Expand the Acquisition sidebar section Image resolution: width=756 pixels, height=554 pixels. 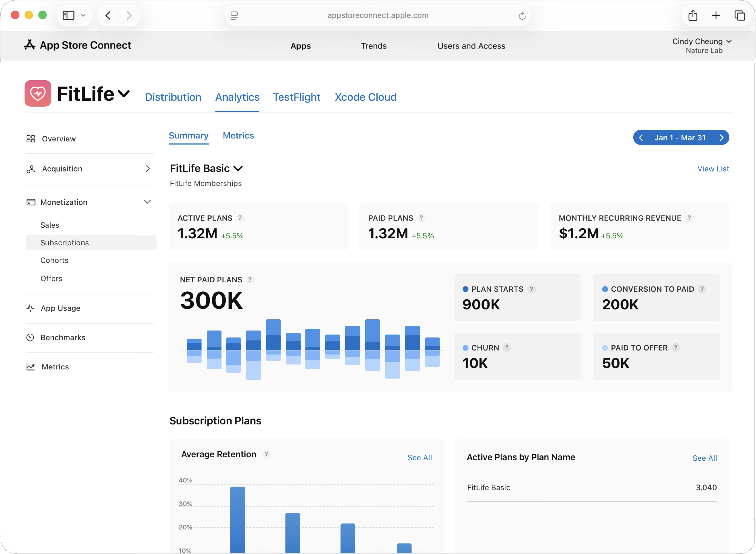pyautogui.click(x=147, y=169)
